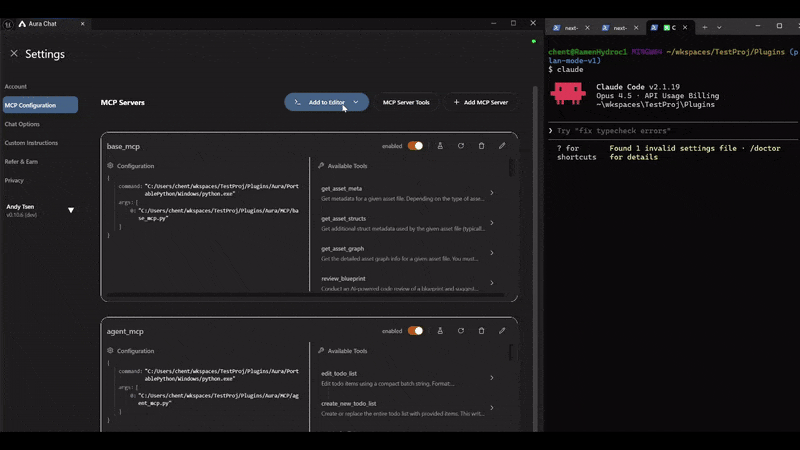Refresh the agent_mcp server
This screenshot has width=800, height=450.
click(461, 331)
